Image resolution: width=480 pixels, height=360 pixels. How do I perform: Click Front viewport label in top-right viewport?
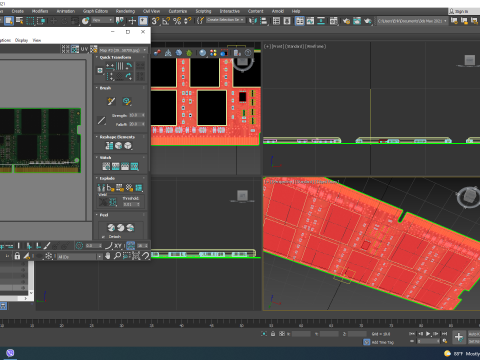[277, 46]
